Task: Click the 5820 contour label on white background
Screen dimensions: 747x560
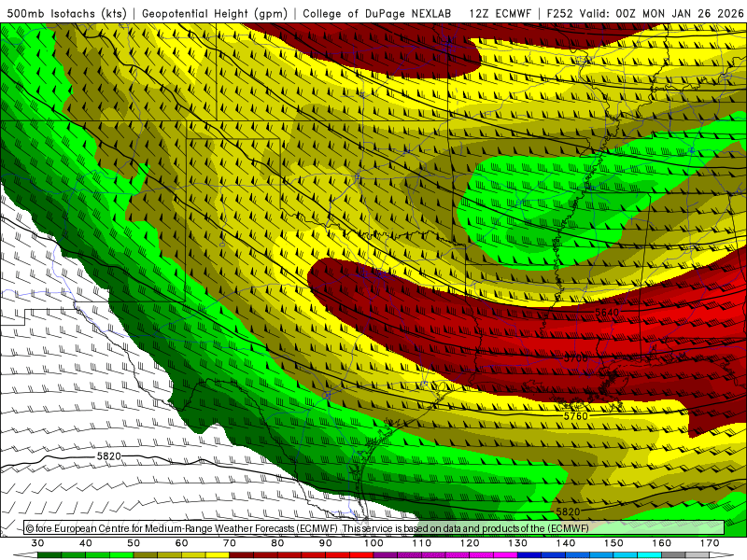Action: (x=108, y=455)
